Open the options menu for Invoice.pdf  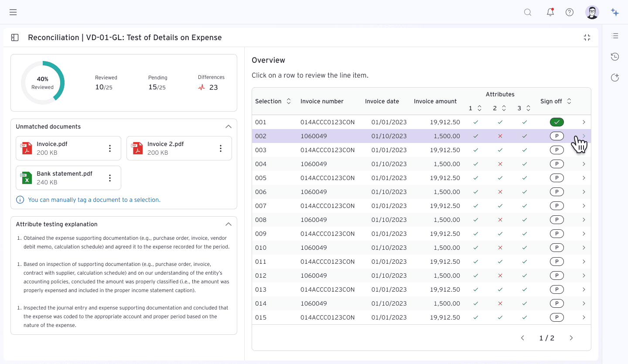(110, 148)
